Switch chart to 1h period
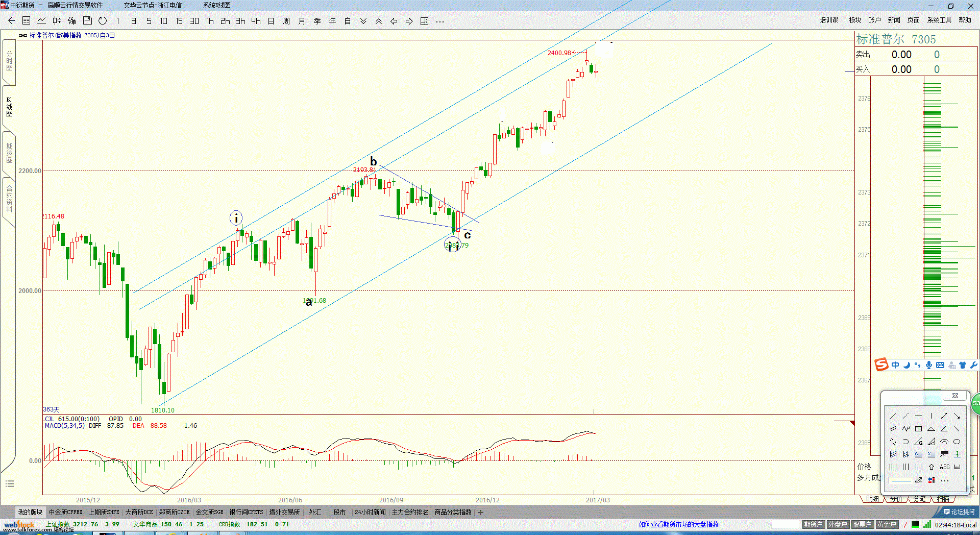 click(x=210, y=21)
